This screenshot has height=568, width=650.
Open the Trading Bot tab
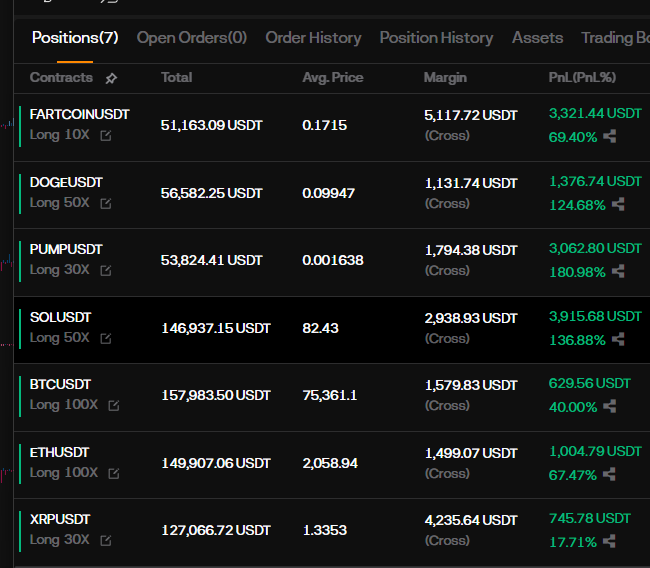pyautogui.click(x=616, y=38)
